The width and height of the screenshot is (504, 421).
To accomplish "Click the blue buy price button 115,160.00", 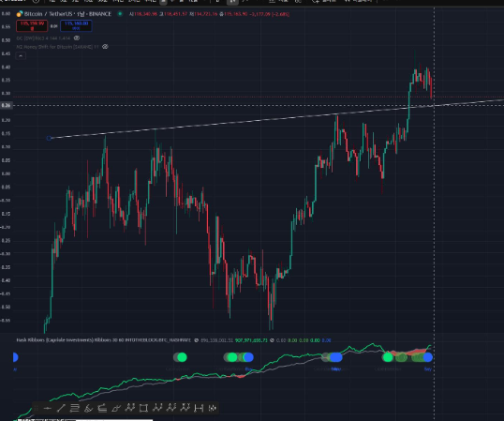I will pos(76,25).
